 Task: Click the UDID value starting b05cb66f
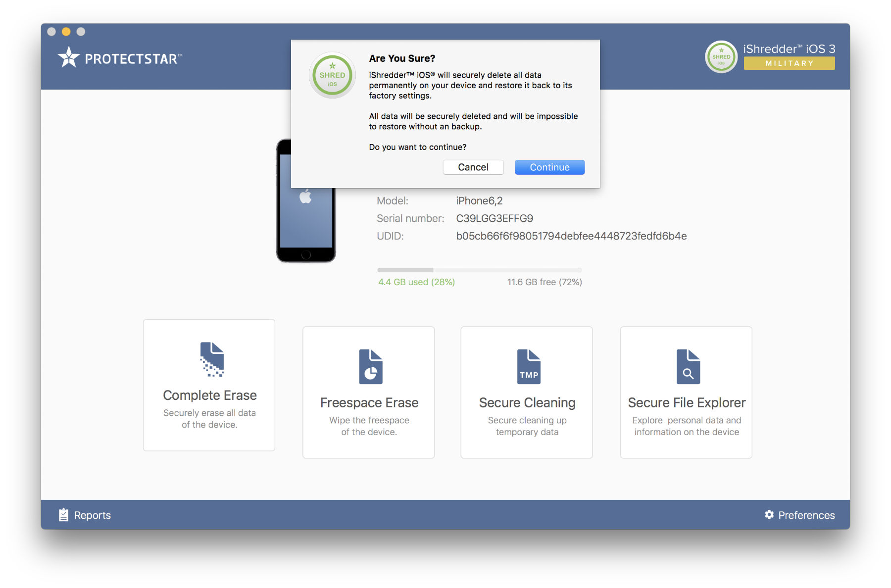[571, 236]
